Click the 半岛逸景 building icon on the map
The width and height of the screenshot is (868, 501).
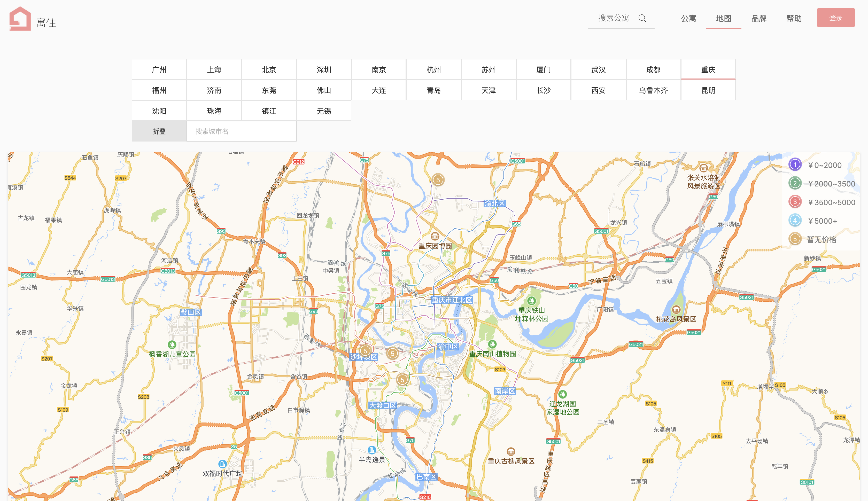372,450
